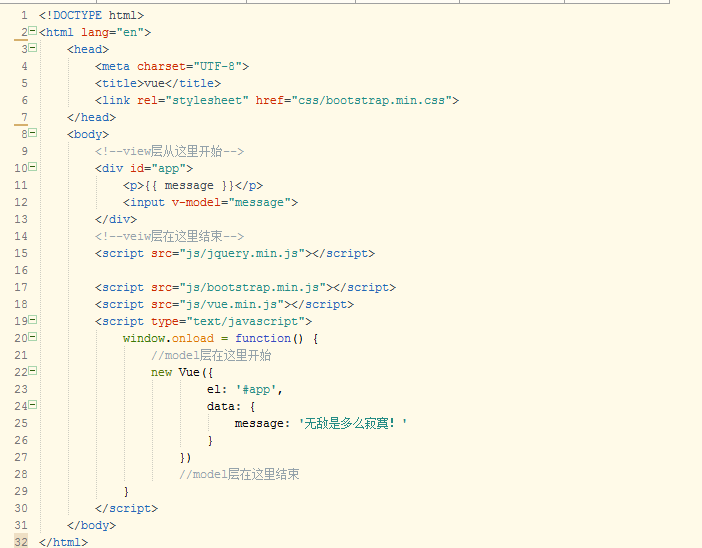Click the //model层在这里结束 comment
The image size is (702, 548).
(239, 475)
